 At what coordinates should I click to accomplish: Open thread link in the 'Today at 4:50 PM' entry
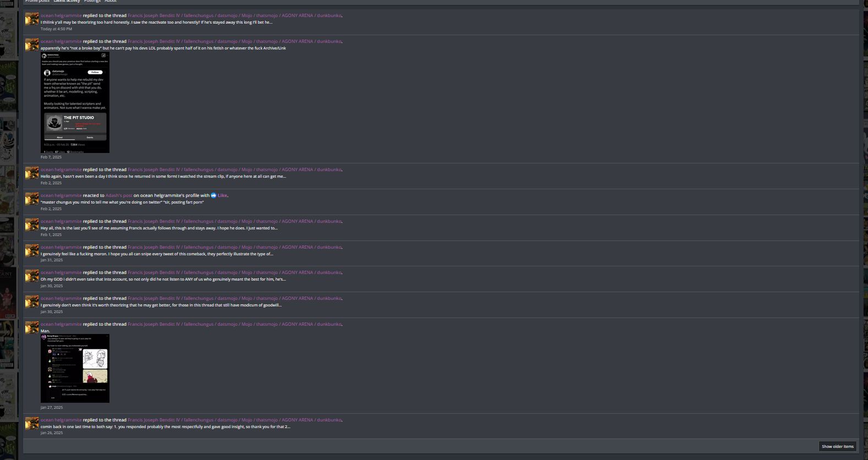click(234, 15)
